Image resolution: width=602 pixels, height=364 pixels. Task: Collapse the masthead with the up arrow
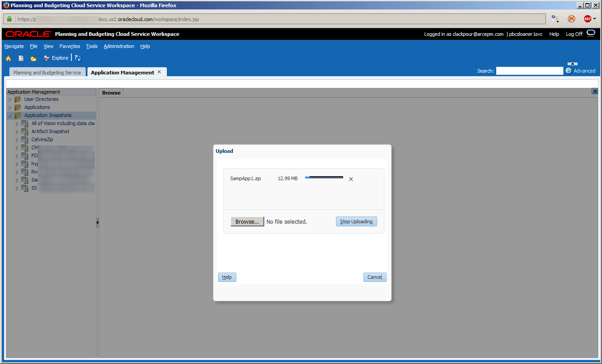[x=572, y=64]
